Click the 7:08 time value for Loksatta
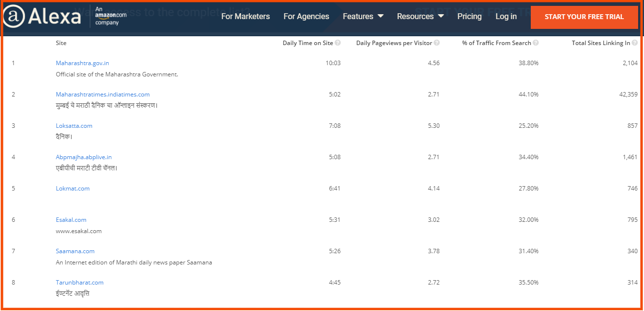The height and width of the screenshot is (311, 644). pos(335,126)
